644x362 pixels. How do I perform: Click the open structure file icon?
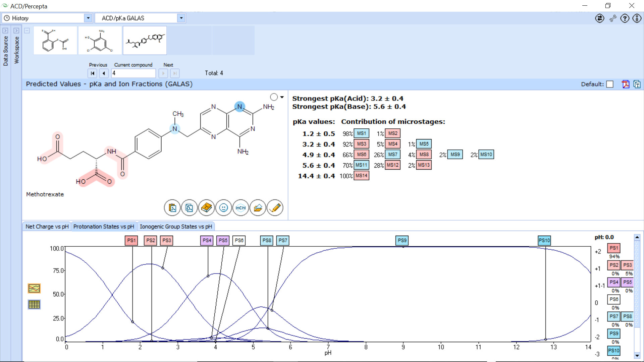[258, 208]
